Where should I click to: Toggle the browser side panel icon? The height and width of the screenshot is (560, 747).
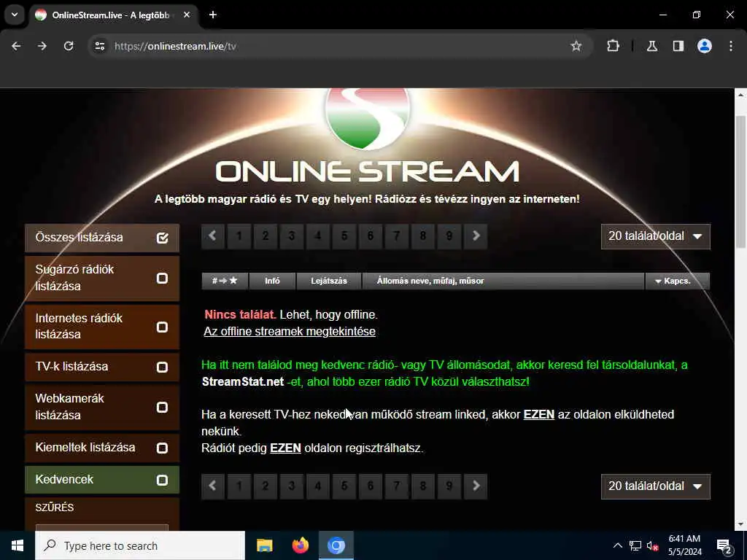[x=678, y=46]
